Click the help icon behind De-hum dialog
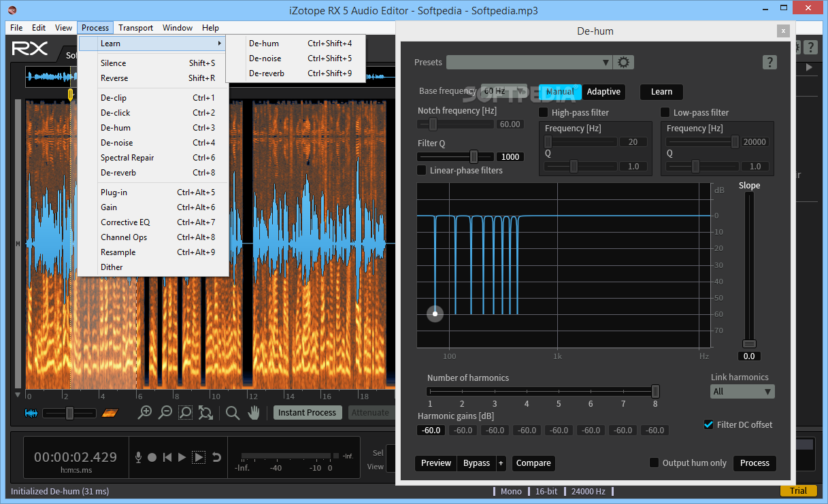Image resolution: width=828 pixels, height=504 pixels. click(x=810, y=47)
